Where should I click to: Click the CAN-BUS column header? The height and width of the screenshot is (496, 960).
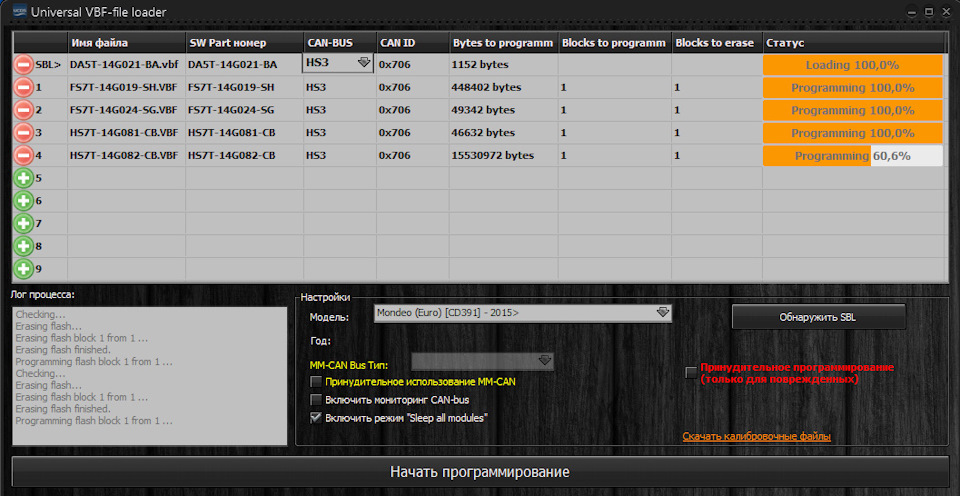coord(340,43)
